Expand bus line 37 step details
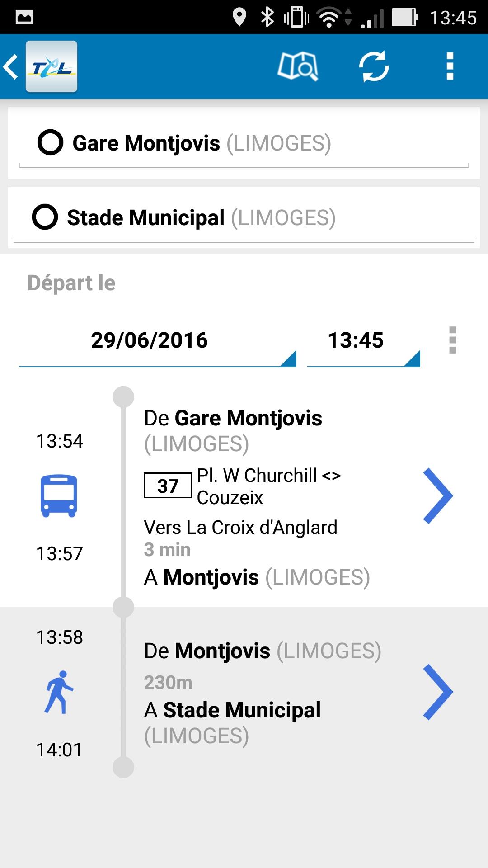The height and width of the screenshot is (868, 488). 437,496
